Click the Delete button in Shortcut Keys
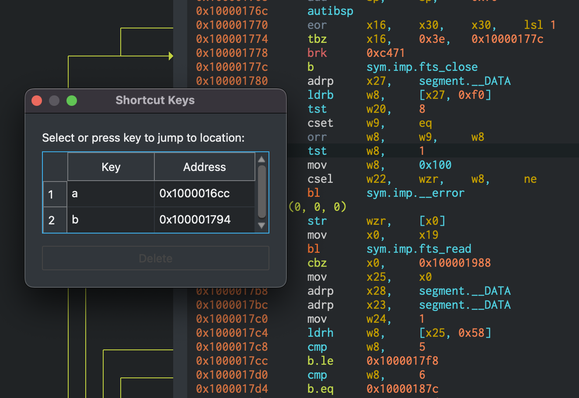This screenshot has height=398, width=579. 155,258
